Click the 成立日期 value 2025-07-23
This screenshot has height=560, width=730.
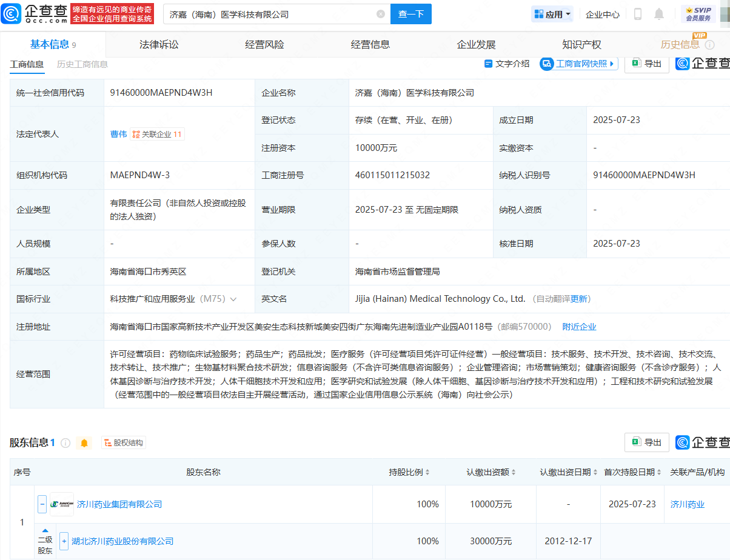pyautogui.click(x=617, y=120)
